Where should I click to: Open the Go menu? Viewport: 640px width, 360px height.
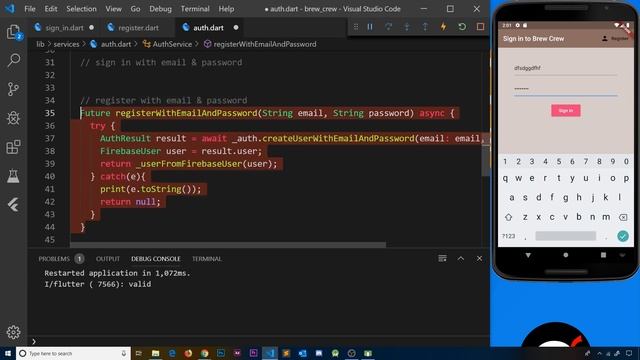pos(135,9)
